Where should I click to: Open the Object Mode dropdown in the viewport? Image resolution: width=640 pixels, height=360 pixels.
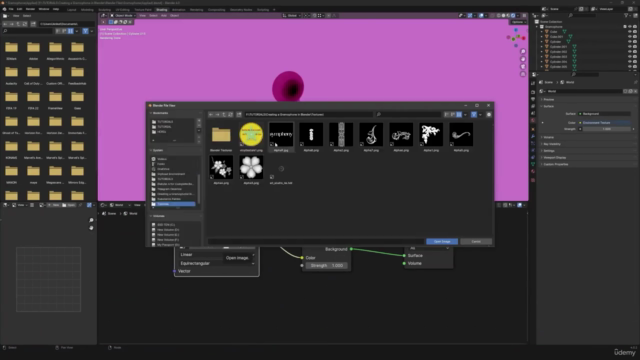click(x=123, y=16)
